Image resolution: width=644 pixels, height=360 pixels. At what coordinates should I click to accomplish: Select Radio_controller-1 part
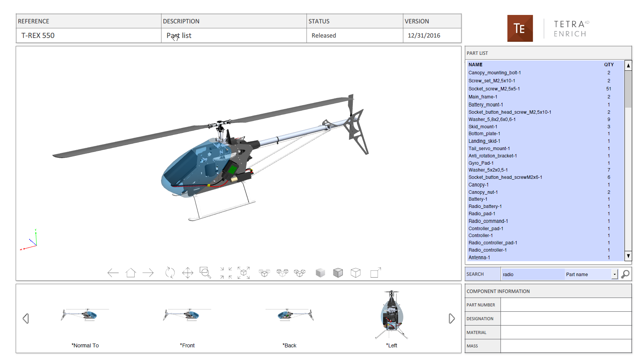tap(545, 250)
